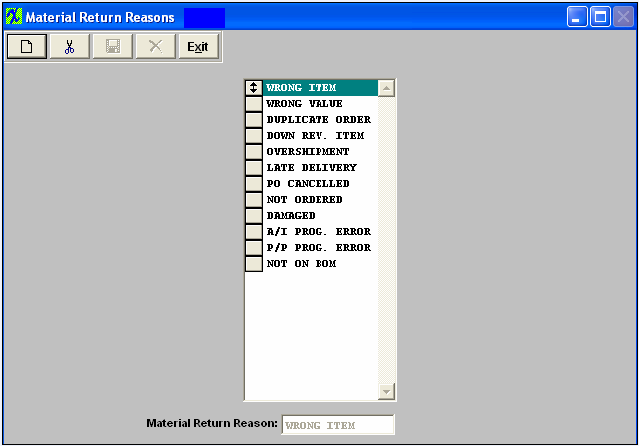Click the New blank page toolbar icon
639x446 pixels.
27,46
